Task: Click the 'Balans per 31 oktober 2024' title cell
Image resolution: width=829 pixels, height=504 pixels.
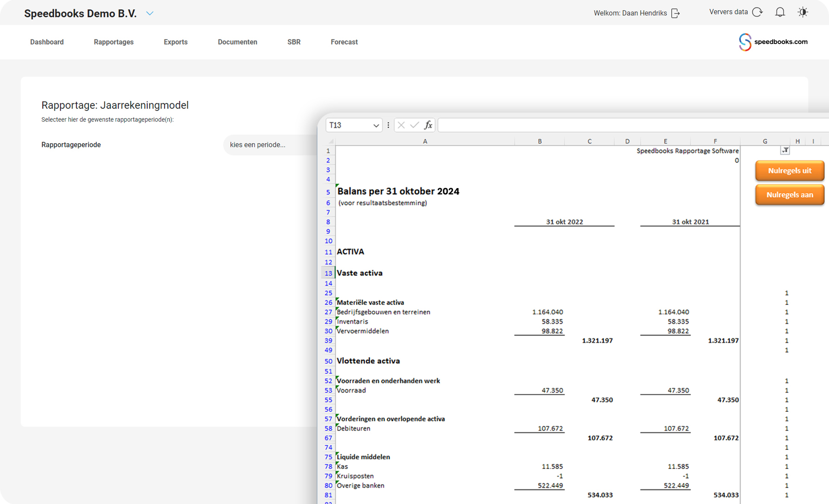Action: pyautogui.click(x=398, y=191)
